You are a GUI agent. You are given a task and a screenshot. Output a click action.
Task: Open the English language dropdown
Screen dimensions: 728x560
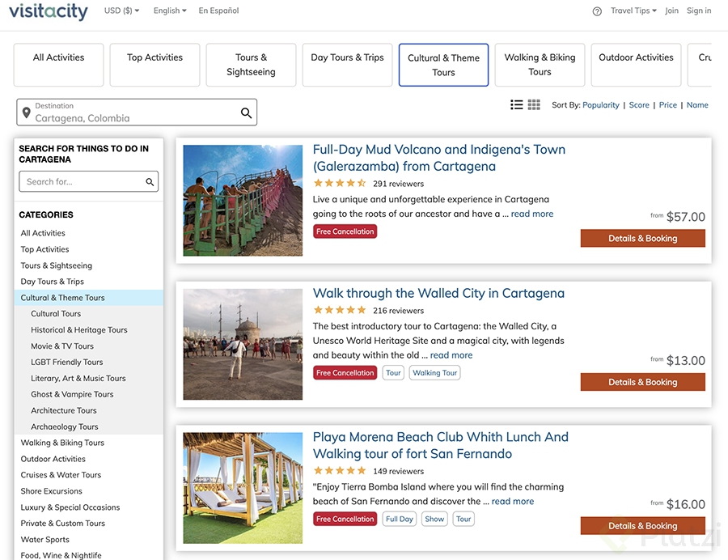click(x=170, y=11)
